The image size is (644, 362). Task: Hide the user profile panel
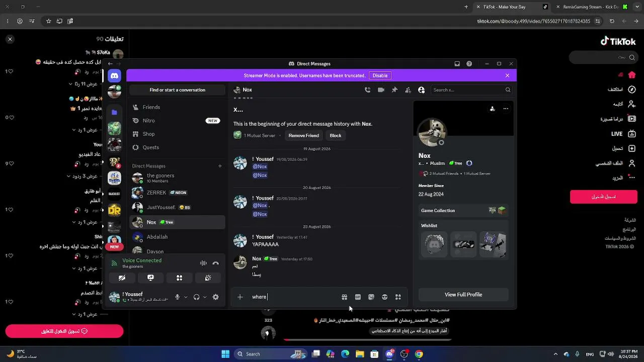[422, 90]
